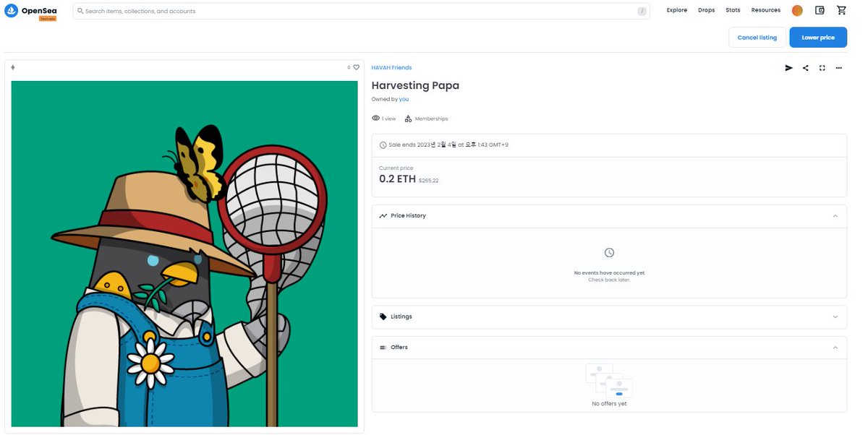
Task: Focus the search items input field
Action: (x=361, y=12)
